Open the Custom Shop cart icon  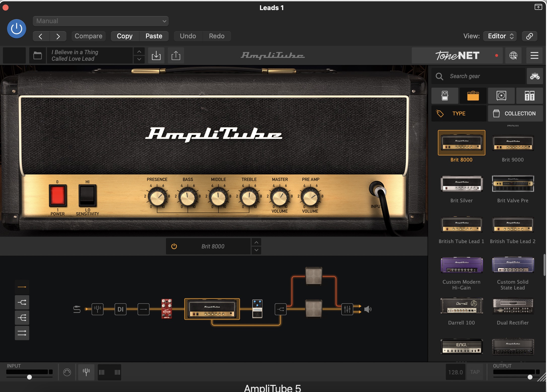click(x=535, y=76)
